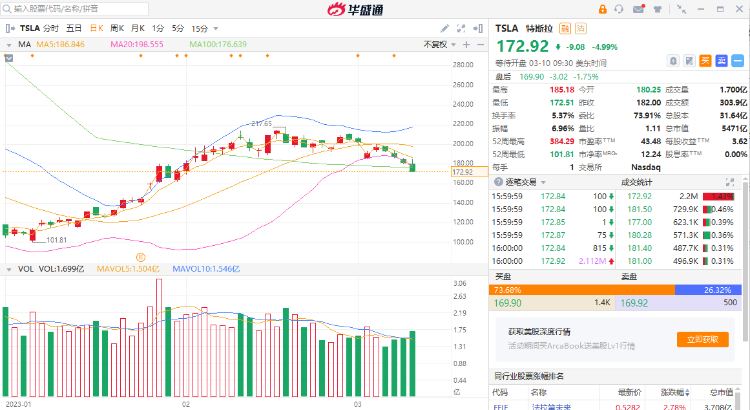Click the skin/theme shirt icon
The image size is (750, 410).
[658, 9]
